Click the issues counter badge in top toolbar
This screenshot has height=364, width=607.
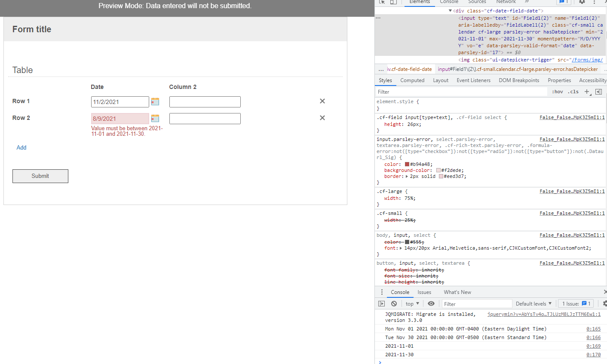[564, 2]
